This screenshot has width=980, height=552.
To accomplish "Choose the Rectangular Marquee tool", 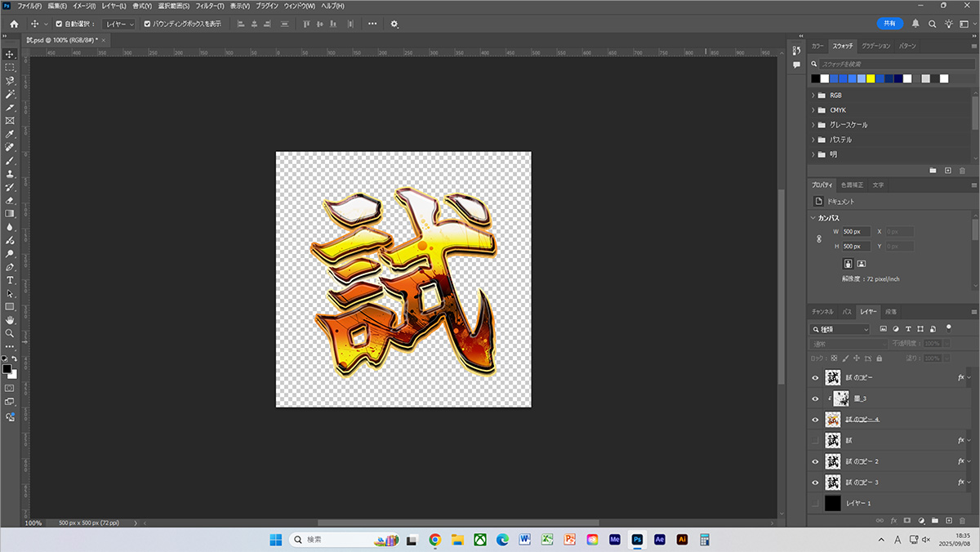I will [10, 67].
